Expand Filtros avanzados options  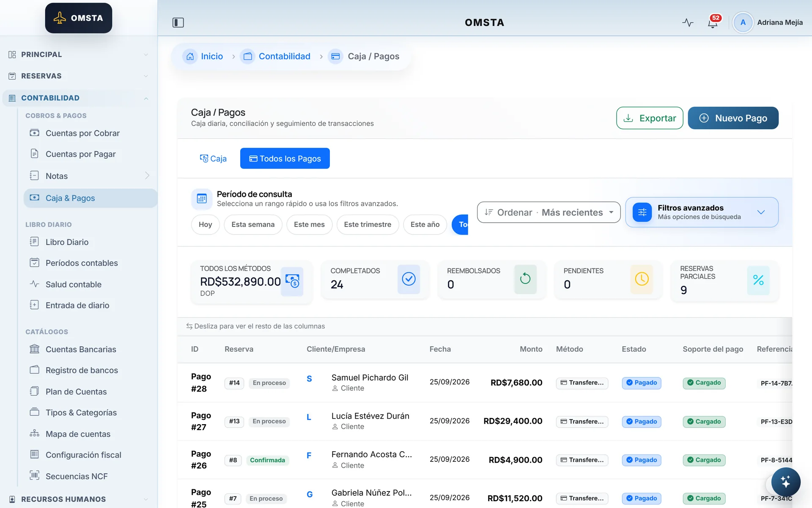(702, 212)
